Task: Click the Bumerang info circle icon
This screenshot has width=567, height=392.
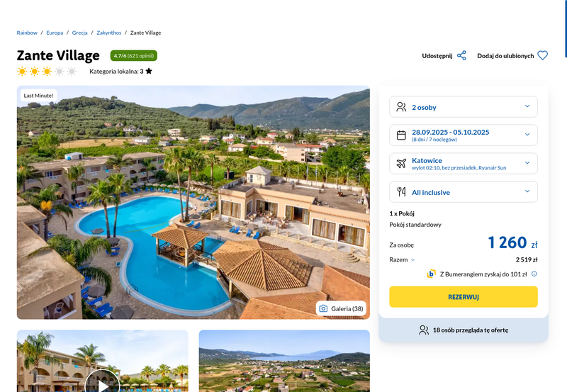Action: [534, 274]
